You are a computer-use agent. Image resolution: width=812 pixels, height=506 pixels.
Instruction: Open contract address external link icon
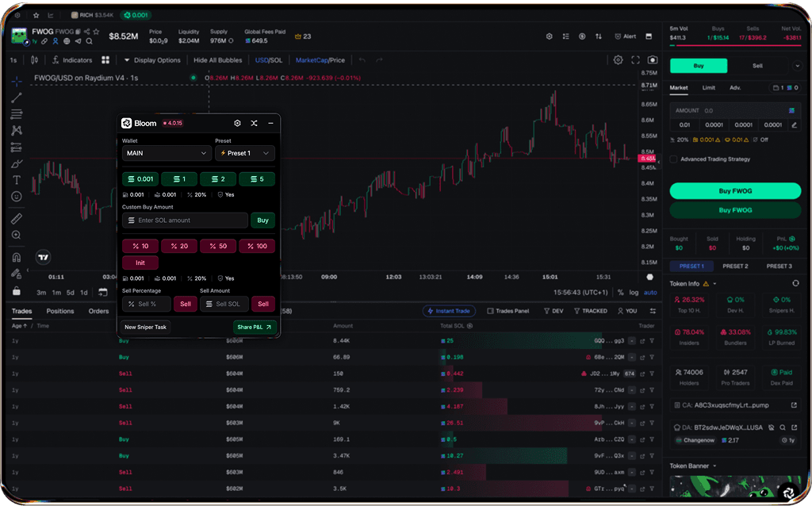(794, 405)
